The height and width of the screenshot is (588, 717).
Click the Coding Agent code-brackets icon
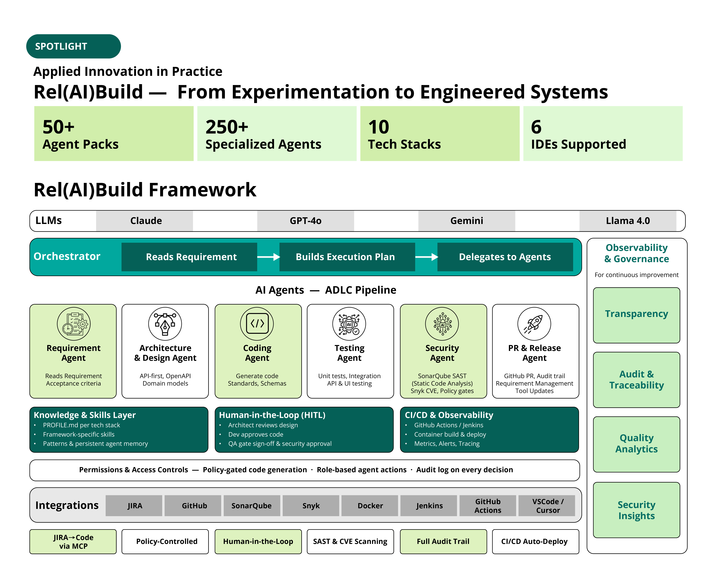pos(257,324)
